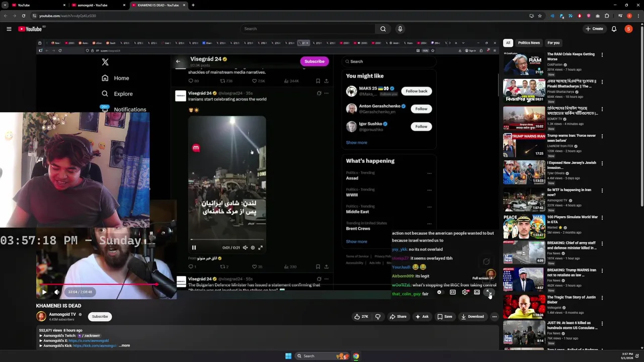Screen dimensions: 644x362
Task: Open options for The RAM Crisis video
Action: click(x=602, y=55)
